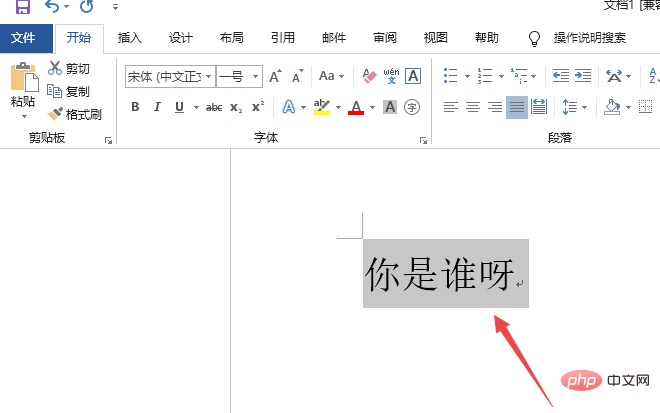Open enclosed character 字 tool

click(x=412, y=107)
